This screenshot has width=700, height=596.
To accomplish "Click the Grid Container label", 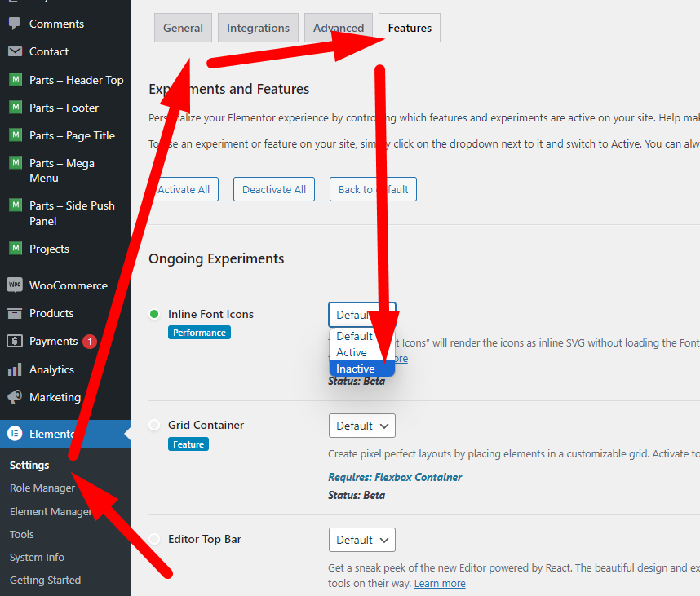I will [206, 425].
